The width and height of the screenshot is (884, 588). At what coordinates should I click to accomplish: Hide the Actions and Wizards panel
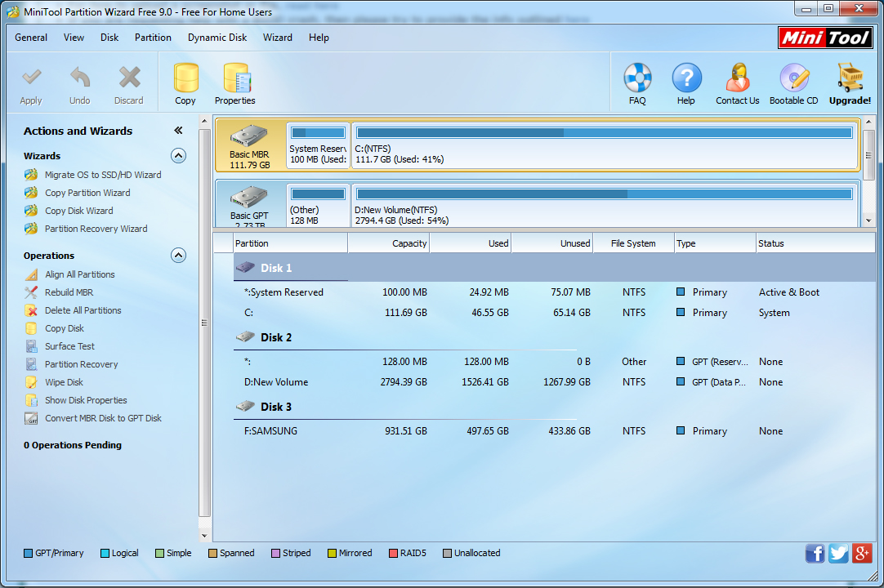[x=178, y=131]
